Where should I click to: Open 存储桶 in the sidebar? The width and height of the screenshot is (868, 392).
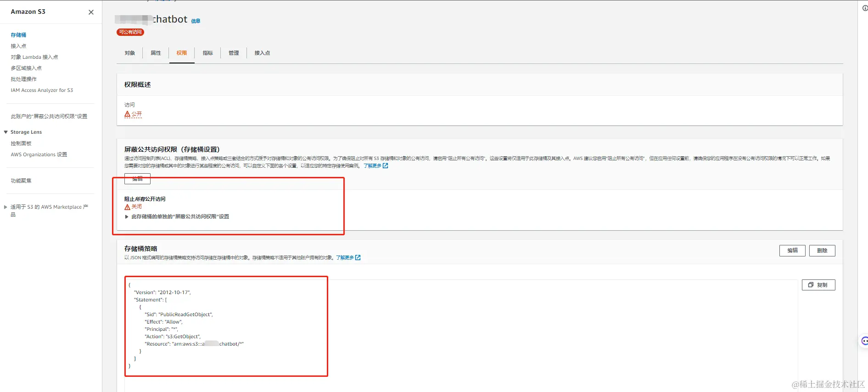click(18, 35)
